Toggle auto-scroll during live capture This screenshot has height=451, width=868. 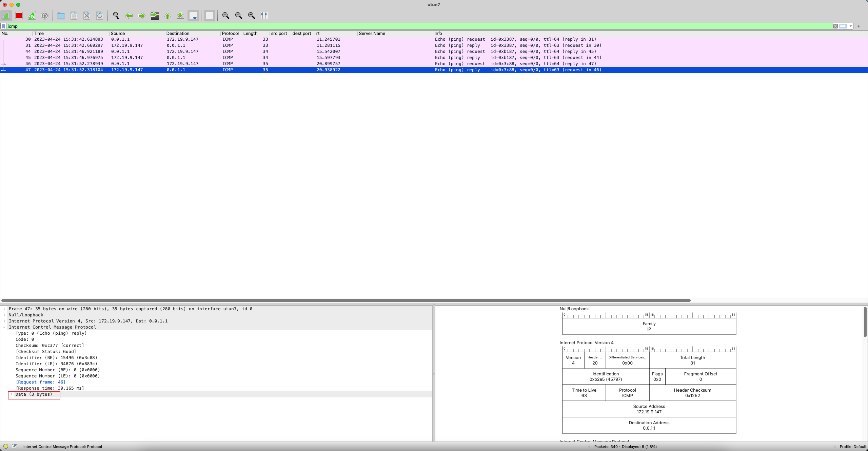click(x=193, y=16)
